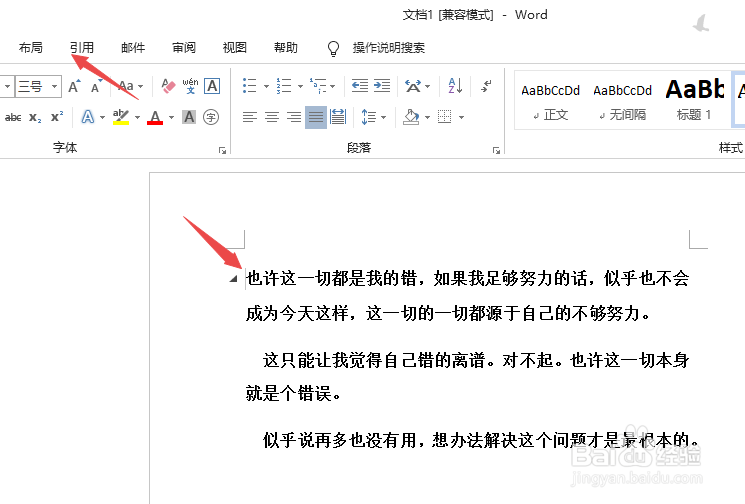Viewport: 745px width, 504px height.
Task: Open the bullet library dropdown arrow
Action: (x=266, y=86)
